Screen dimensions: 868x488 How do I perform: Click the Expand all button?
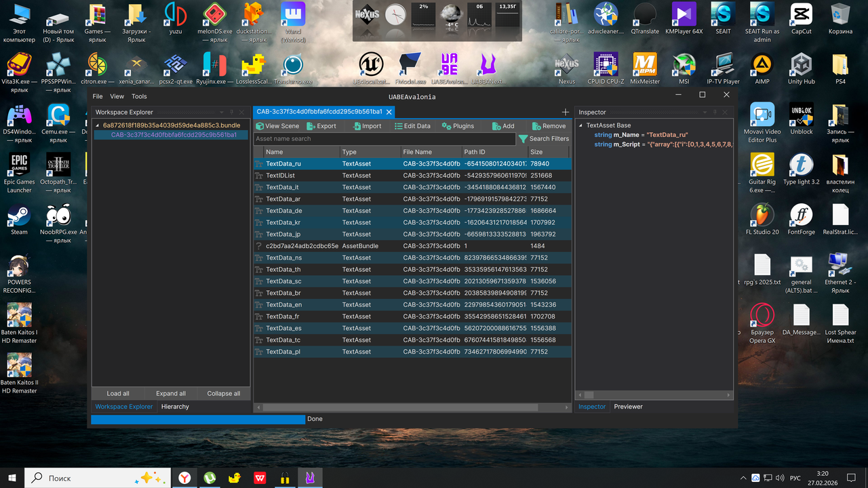171,393
